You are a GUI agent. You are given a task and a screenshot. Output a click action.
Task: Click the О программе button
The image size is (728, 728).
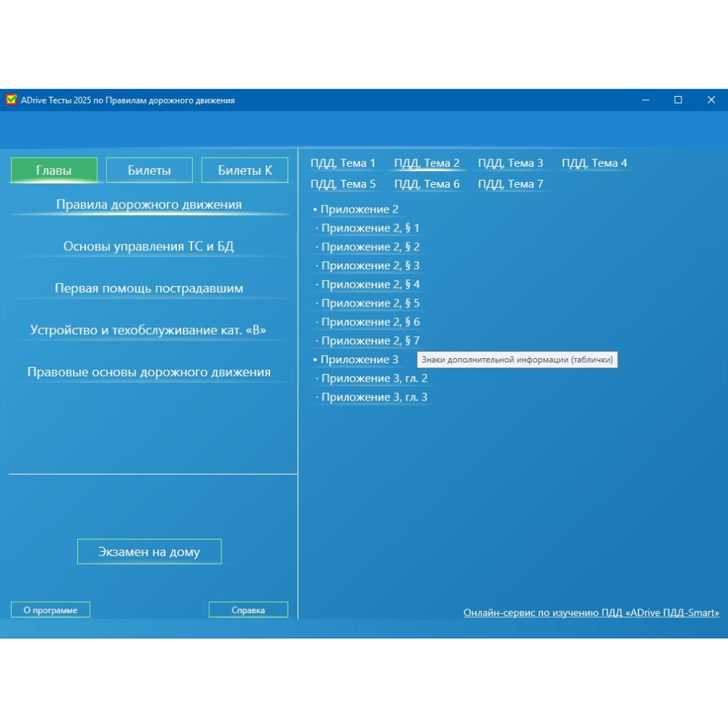(x=50, y=610)
